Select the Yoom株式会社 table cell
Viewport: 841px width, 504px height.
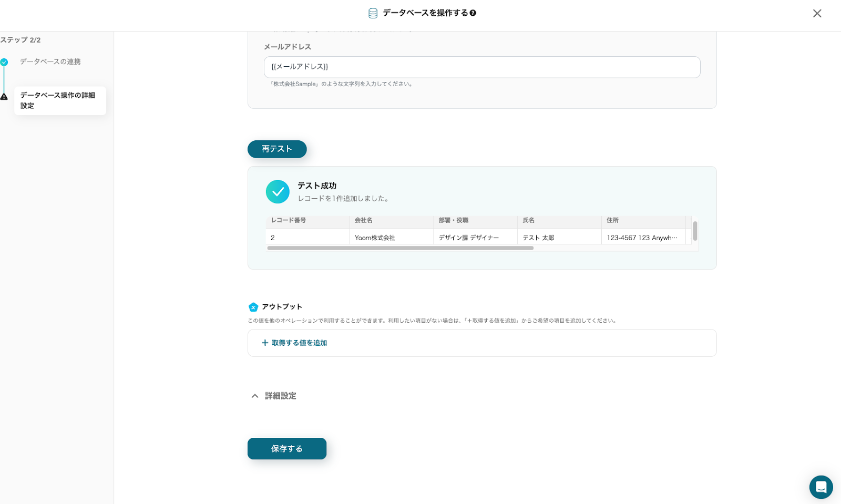click(x=375, y=238)
